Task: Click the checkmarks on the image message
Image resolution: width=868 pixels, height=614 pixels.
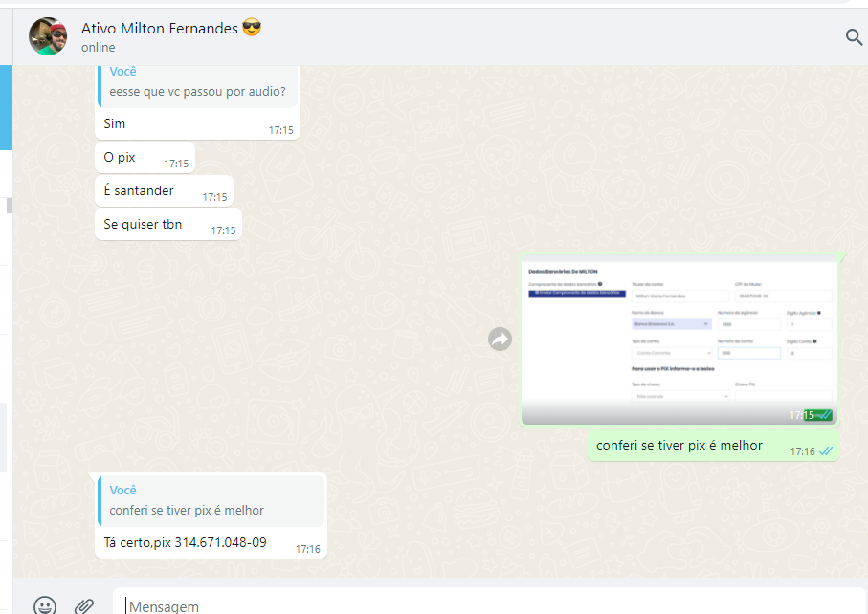Action: click(x=822, y=415)
